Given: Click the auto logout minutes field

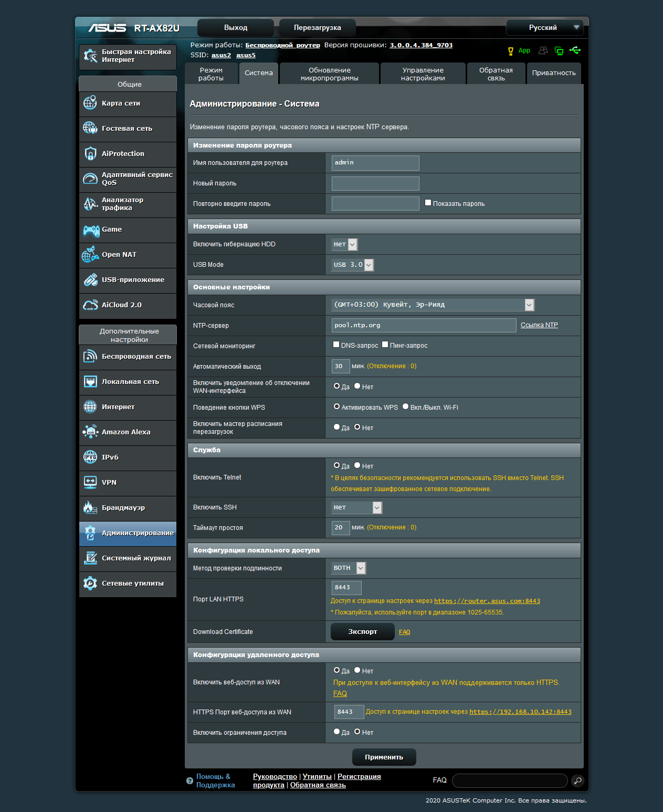Looking at the screenshot, I should coord(341,366).
